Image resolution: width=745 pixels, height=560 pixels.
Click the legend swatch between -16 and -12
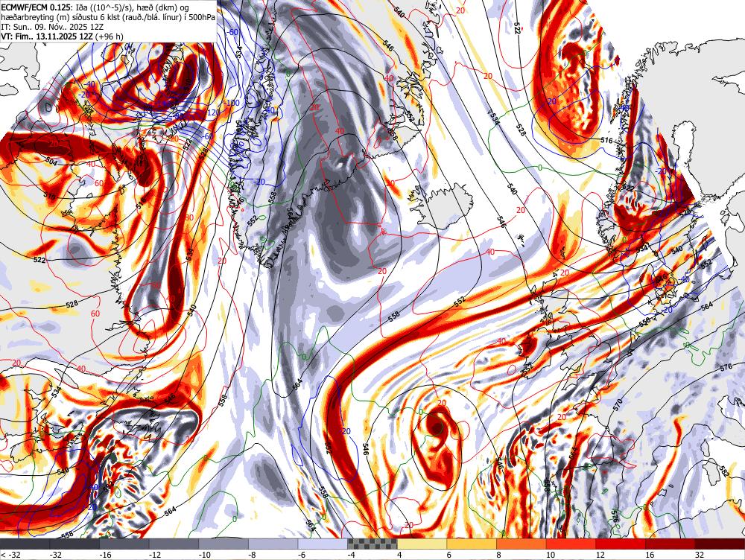pyautogui.click(x=124, y=544)
